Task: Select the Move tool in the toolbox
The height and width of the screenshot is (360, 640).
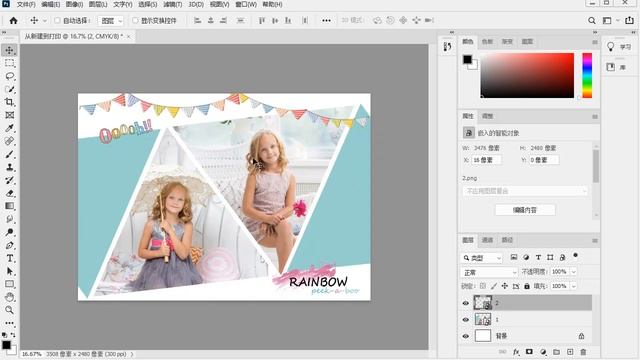Action: point(9,50)
